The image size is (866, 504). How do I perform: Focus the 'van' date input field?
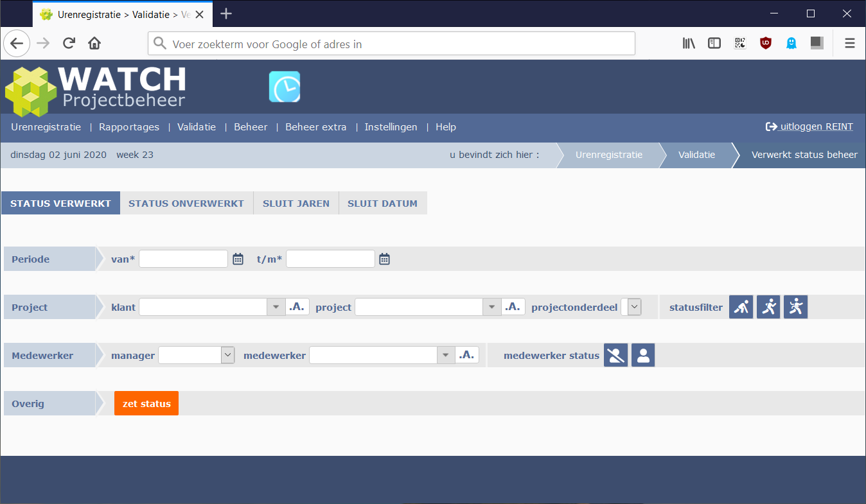[184, 259]
